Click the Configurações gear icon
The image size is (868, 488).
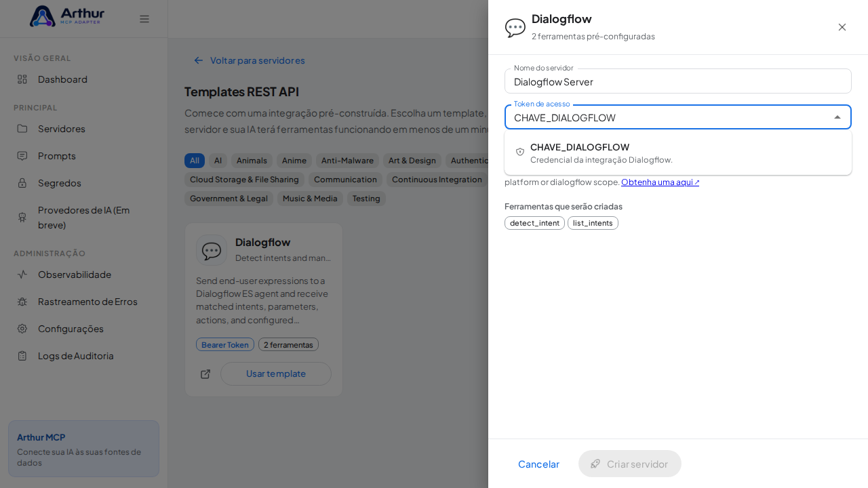[22, 329]
